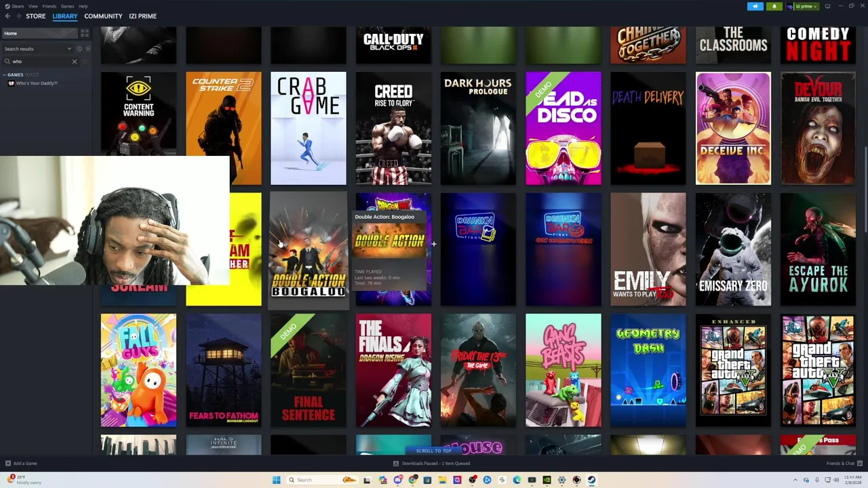The height and width of the screenshot is (488, 868).
Task: Open the izi prime account dropdown
Action: pos(803,6)
